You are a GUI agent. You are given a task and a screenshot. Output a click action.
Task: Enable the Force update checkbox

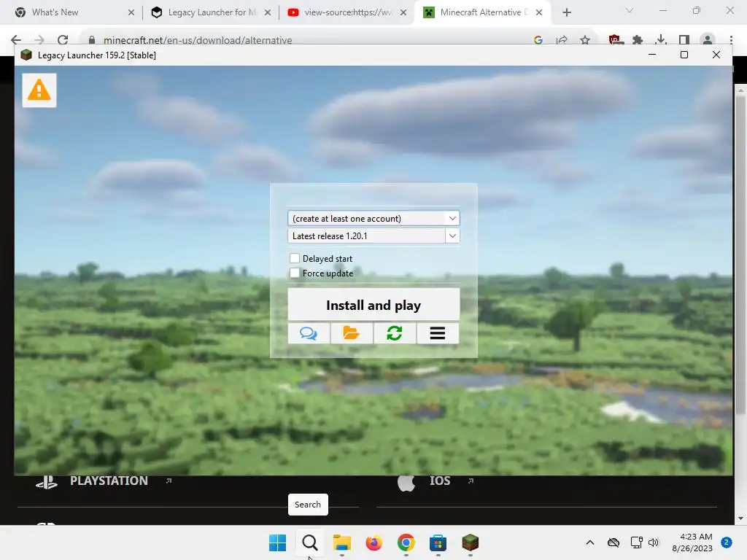295,273
